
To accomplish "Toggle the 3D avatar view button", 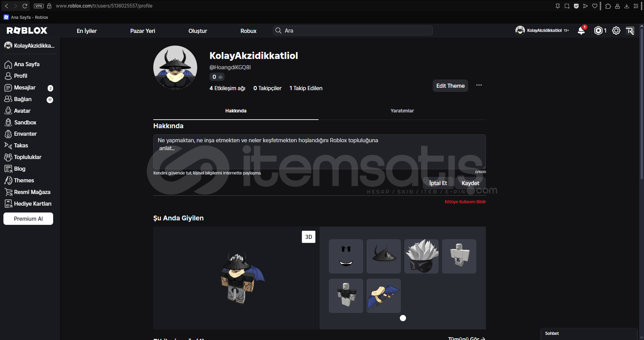I will click(309, 237).
